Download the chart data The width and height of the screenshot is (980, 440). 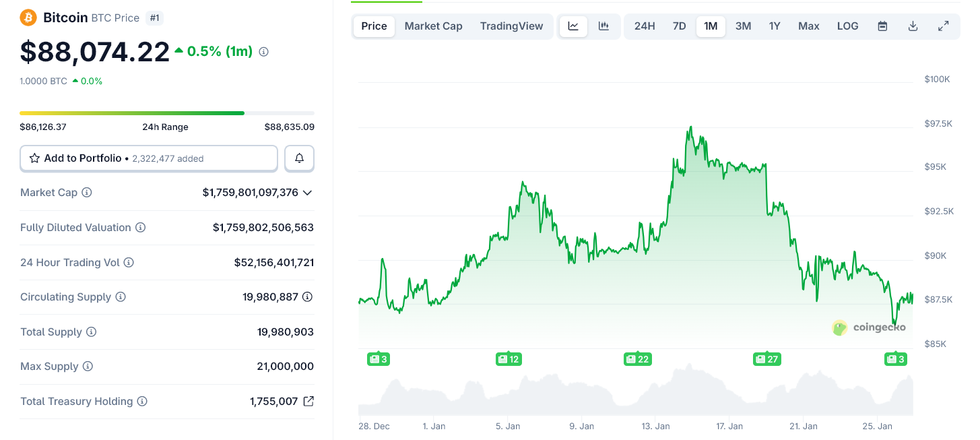913,26
